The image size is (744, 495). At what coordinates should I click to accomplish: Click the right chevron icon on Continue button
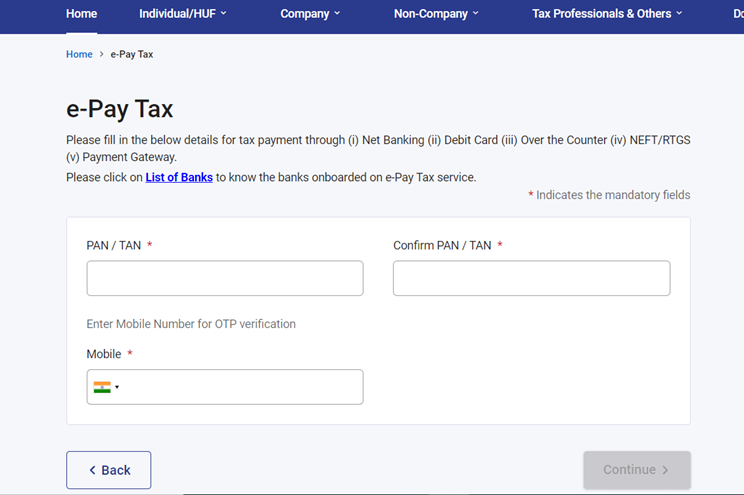point(665,470)
